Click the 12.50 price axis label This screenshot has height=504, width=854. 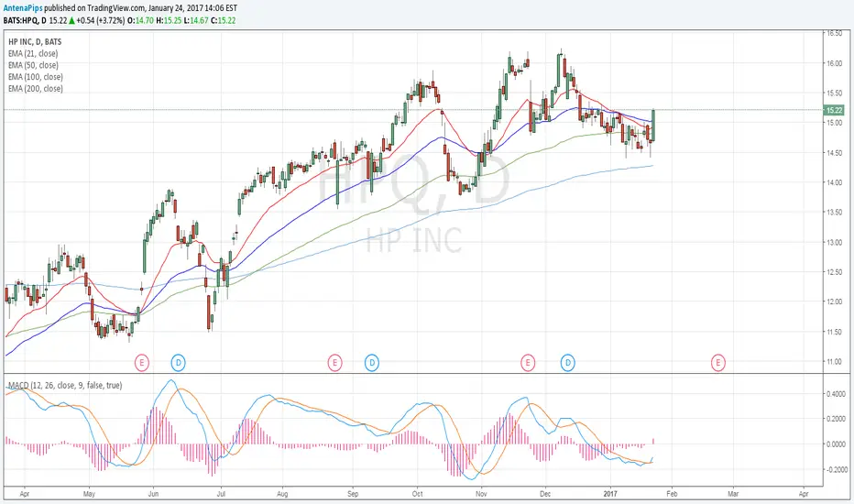pyautogui.click(x=835, y=272)
